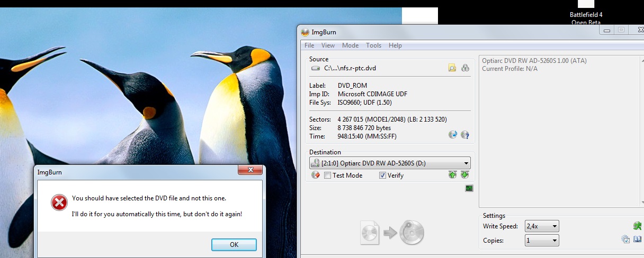Click the ImgBurn title bar icon
This screenshot has height=258, width=644.
(305, 32)
